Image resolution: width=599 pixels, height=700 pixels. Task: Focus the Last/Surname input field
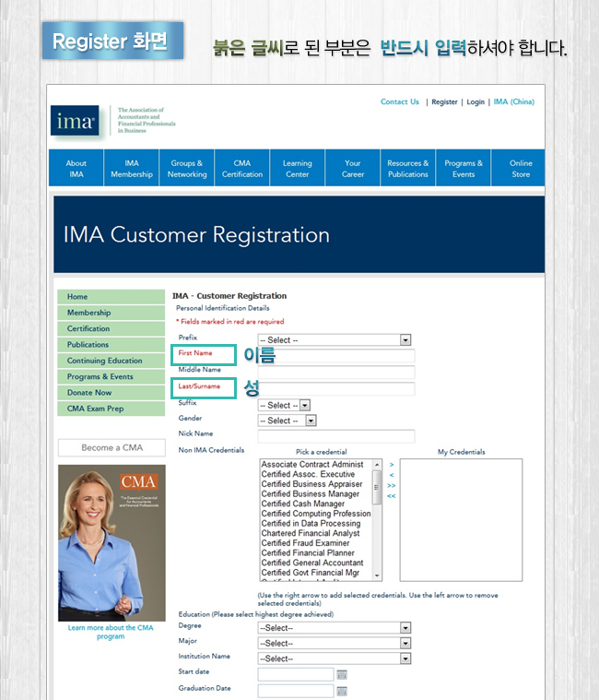[336, 388]
